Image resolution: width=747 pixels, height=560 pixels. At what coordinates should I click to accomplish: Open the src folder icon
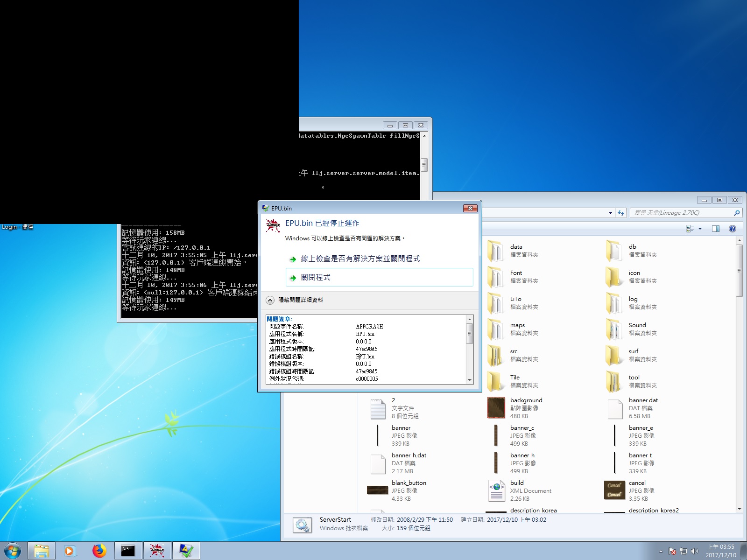(495, 356)
